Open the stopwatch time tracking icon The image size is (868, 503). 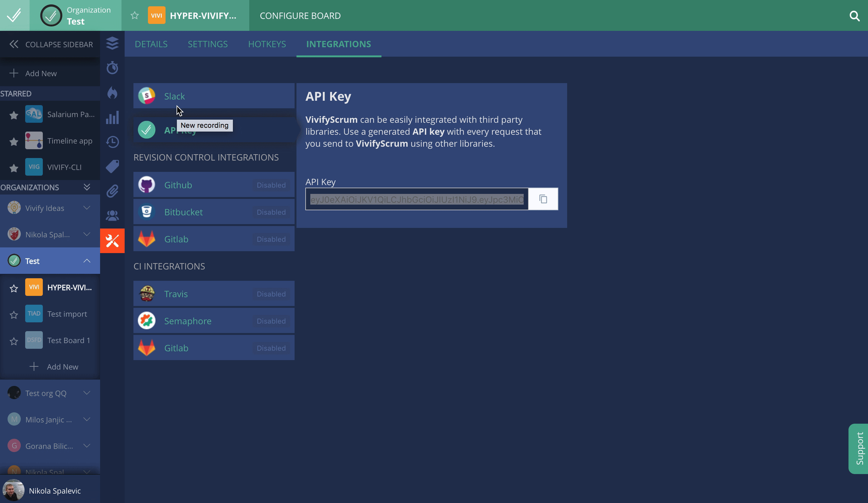(x=112, y=68)
